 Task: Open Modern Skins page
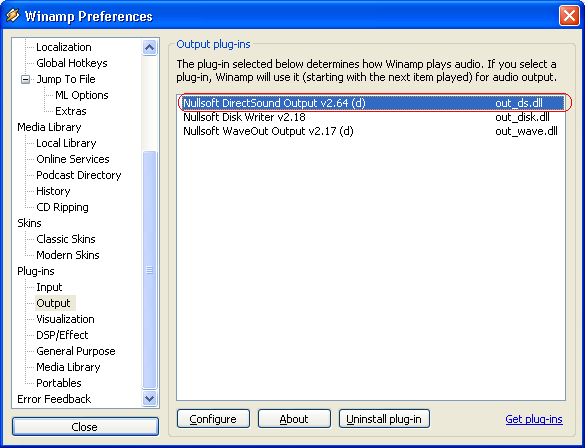click(x=68, y=255)
